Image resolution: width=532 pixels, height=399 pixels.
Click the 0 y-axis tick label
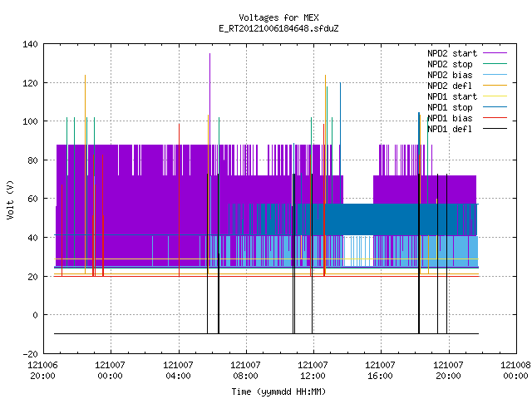pyautogui.click(x=35, y=315)
